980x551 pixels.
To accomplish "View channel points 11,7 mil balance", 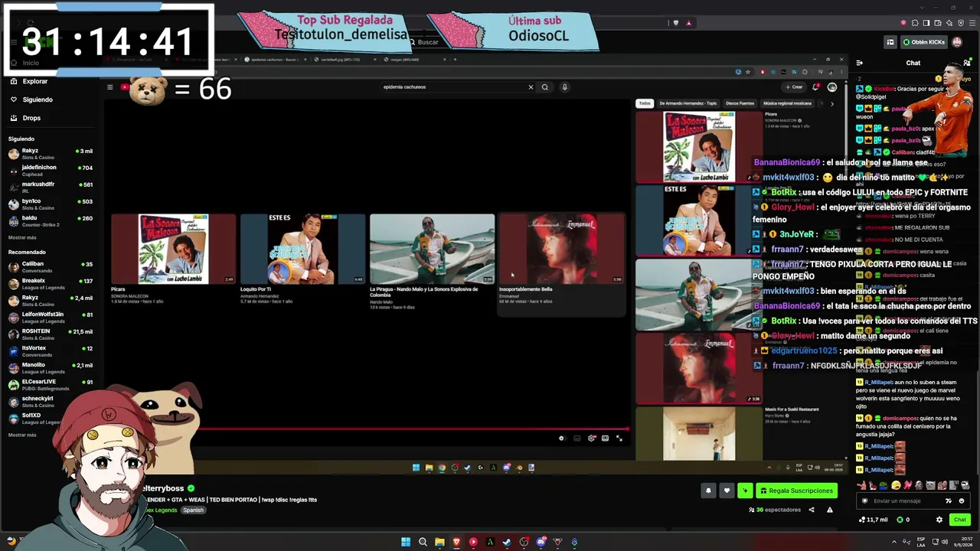I will coord(874,520).
